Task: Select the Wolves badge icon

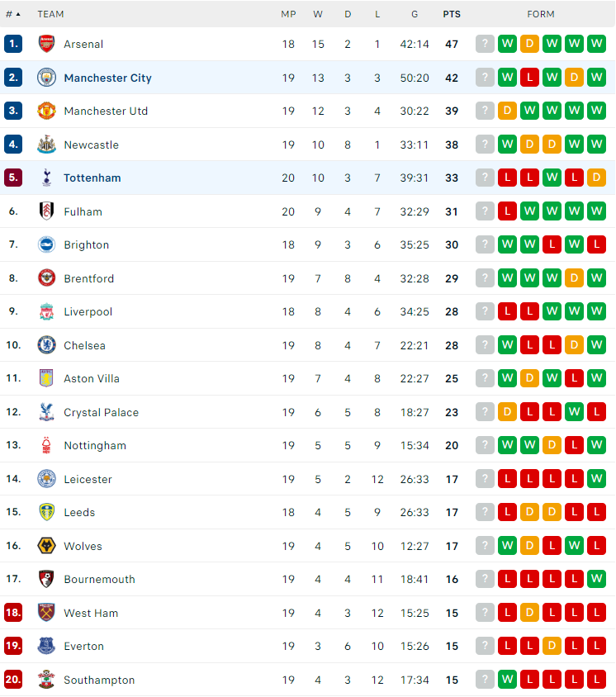Action: 46,545
